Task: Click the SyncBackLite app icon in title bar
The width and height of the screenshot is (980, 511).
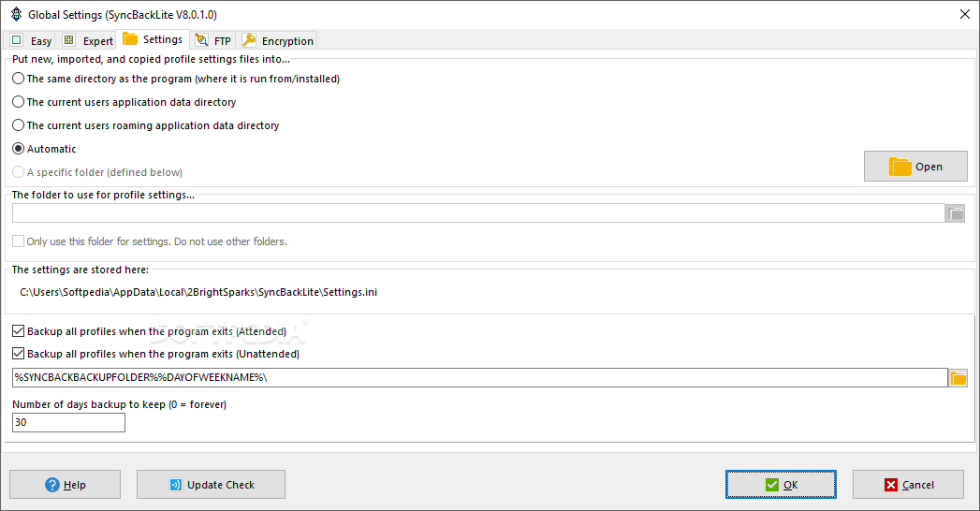Action: tap(16, 14)
